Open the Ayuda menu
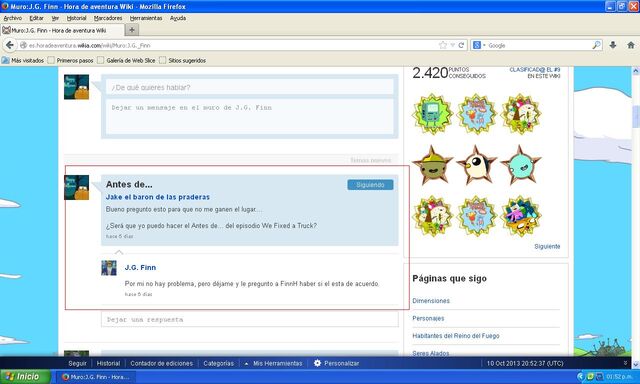 (x=178, y=18)
